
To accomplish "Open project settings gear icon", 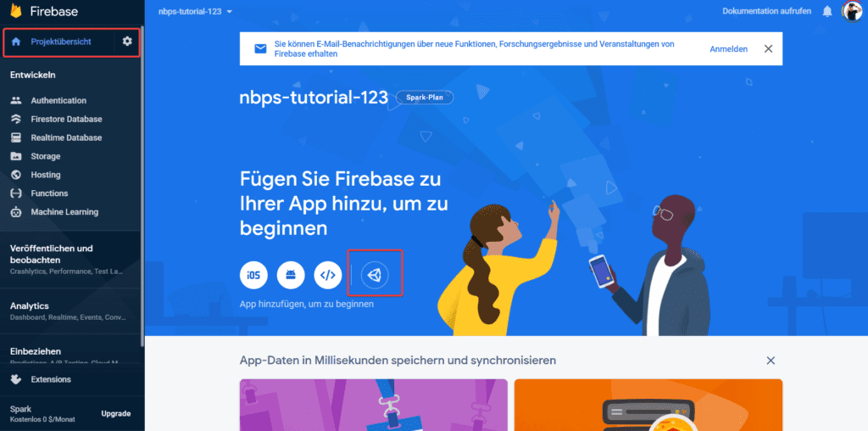I will 127,41.
